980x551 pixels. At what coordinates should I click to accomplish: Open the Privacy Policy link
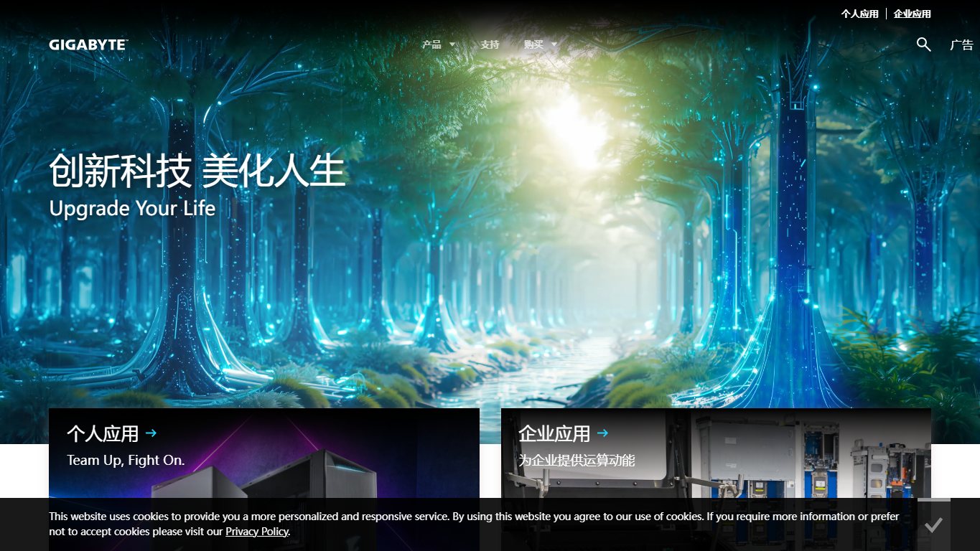(x=257, y=532)
